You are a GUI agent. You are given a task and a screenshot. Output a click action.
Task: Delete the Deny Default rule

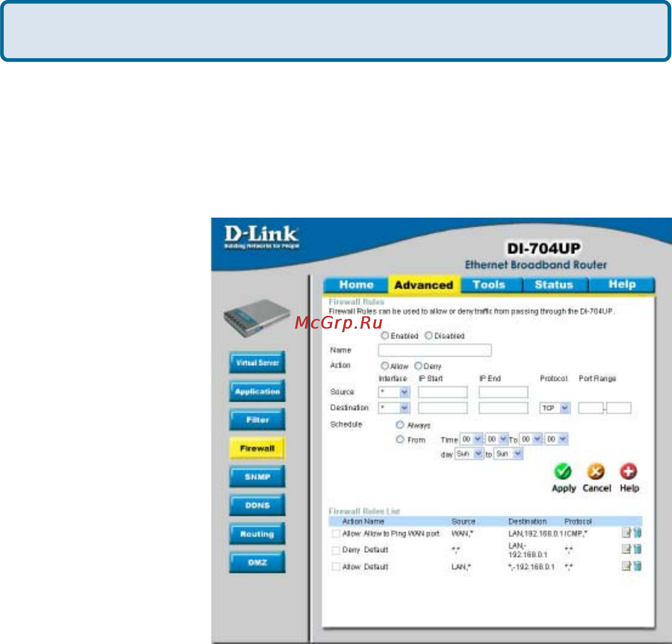click(637, 549)
